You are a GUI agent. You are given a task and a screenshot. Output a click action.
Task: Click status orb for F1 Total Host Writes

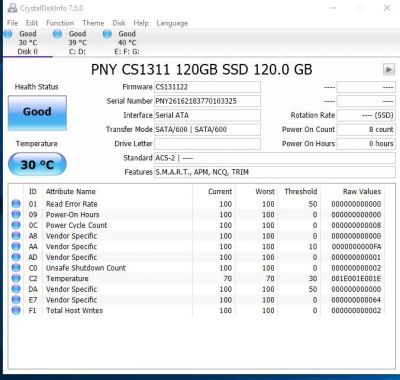[16, 310]
